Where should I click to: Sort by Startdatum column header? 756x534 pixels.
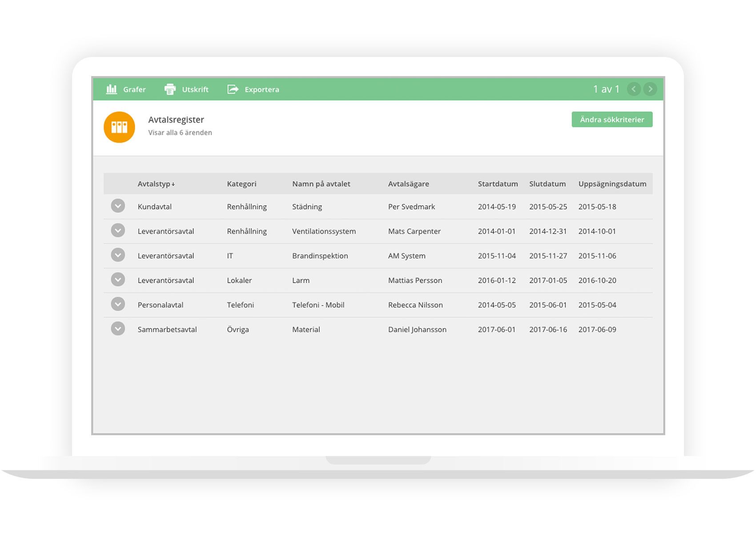[x=498, y=184]
